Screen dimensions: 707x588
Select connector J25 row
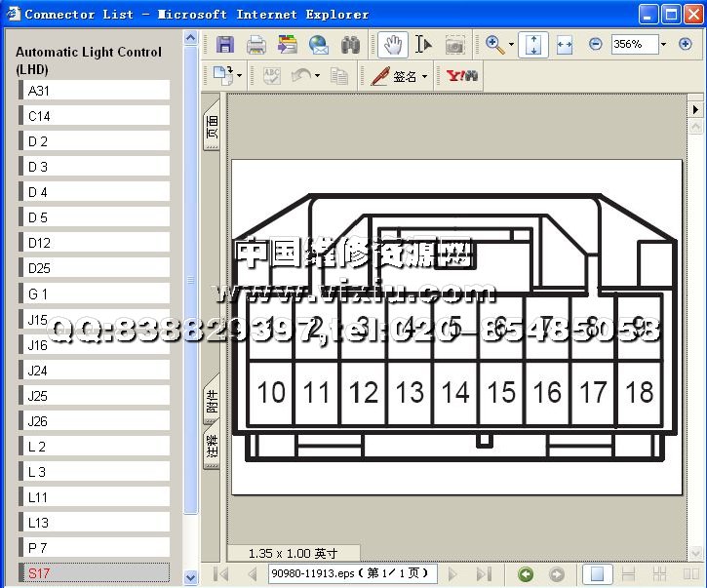point(95,395)
